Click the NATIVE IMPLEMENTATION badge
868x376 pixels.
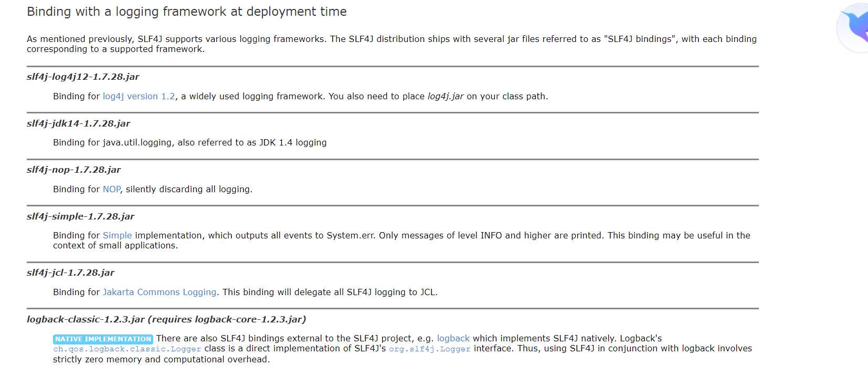pos(103,339)
